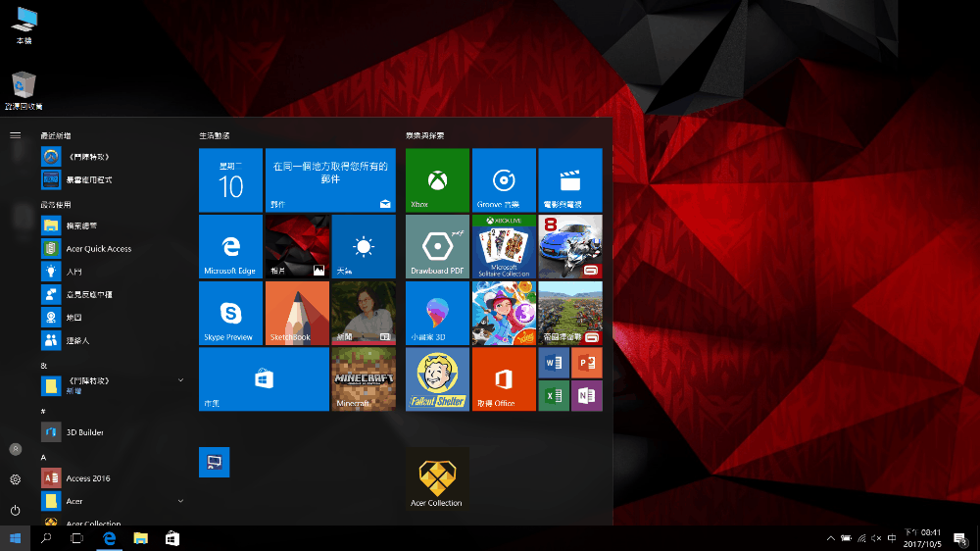Screen dimensions: 980x551
Task: Open Acer Quick Access from list
Action: (113, 248)
